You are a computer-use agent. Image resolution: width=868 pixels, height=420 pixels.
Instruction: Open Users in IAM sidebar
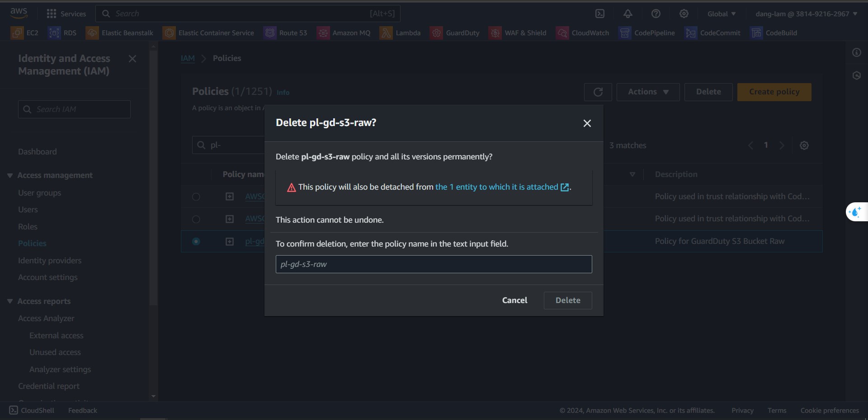tap(28, 210)
